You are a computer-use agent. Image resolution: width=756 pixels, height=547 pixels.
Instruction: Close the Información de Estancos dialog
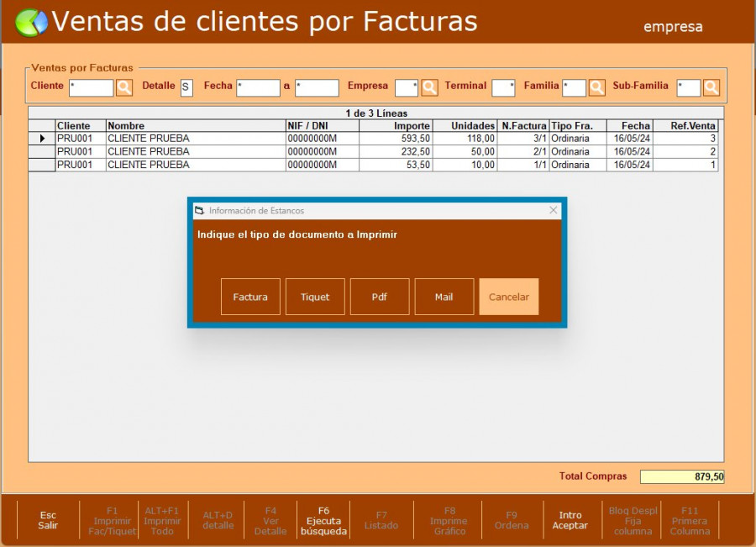553,211
